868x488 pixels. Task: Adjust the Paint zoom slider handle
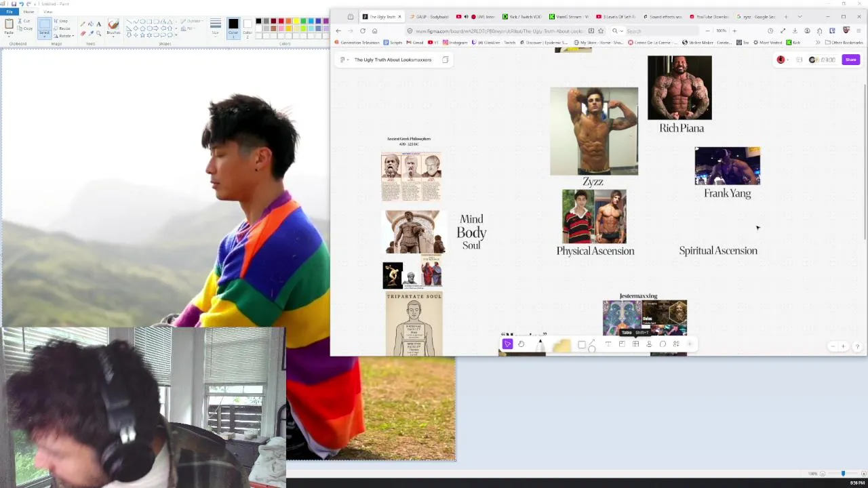coord(843,474)
